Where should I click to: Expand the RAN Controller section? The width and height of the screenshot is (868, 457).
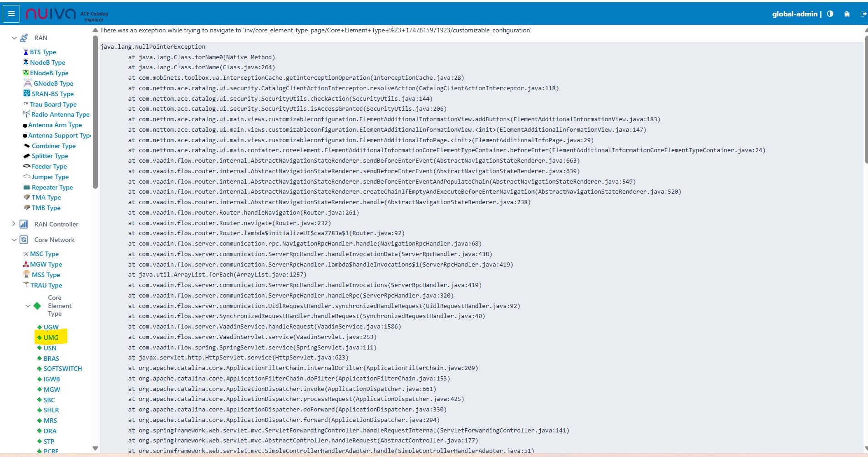14,224
